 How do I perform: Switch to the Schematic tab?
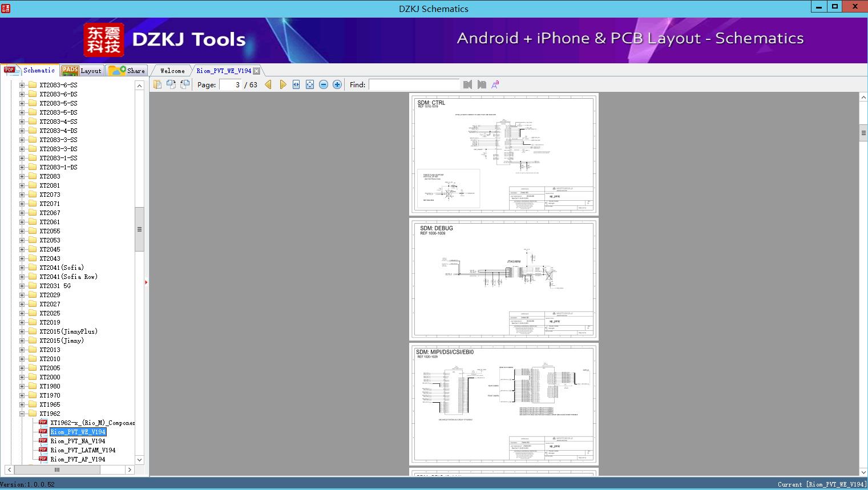coord(30,70)
